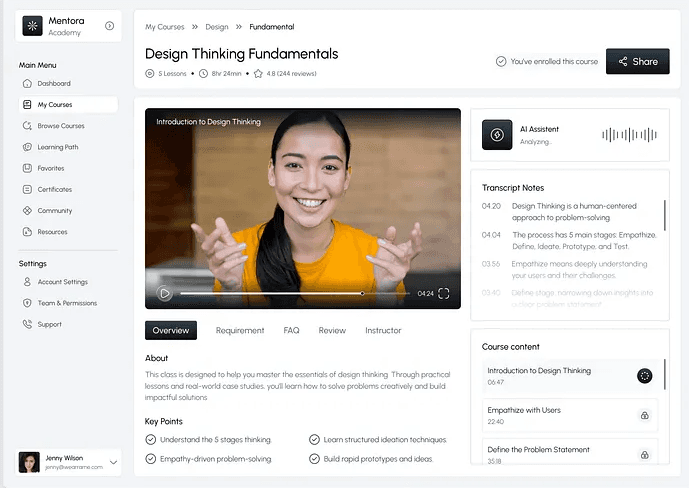
Task: Click checkmark beside Build rapid prototypes and ideas
Action: [314, 459]
